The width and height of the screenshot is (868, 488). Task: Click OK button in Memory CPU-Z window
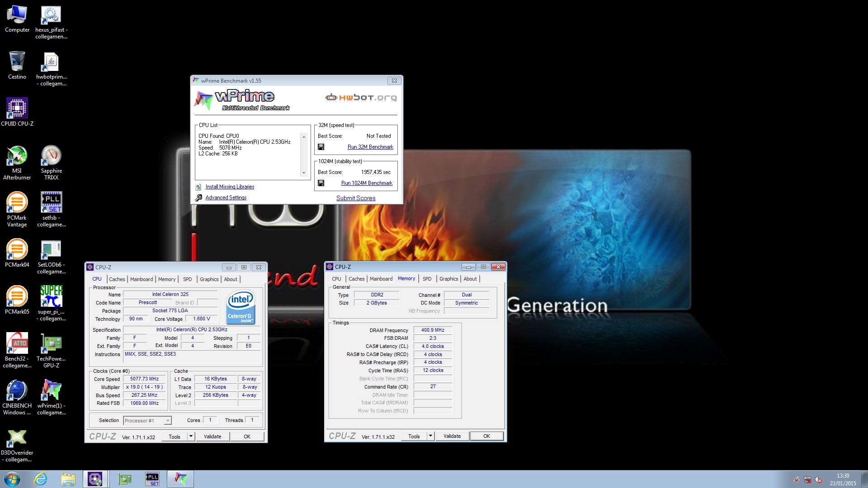(486, 436)
